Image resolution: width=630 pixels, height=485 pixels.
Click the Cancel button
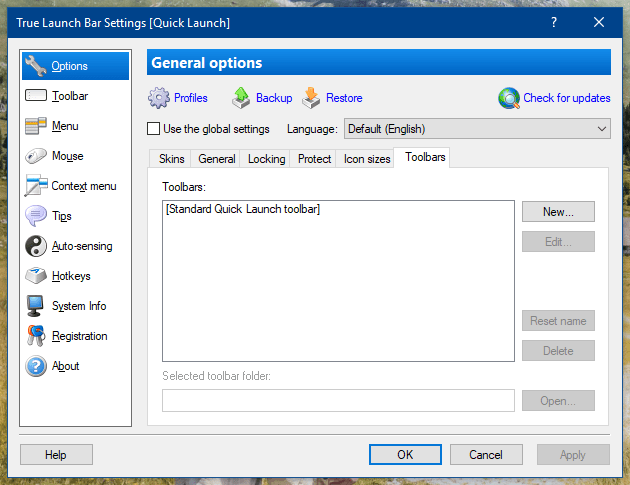[486, 454]
